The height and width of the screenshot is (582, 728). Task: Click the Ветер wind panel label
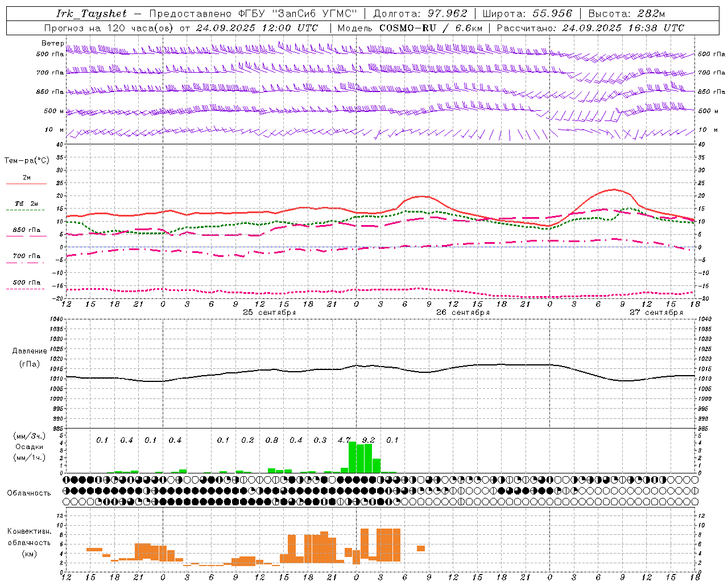click(52, 43)
